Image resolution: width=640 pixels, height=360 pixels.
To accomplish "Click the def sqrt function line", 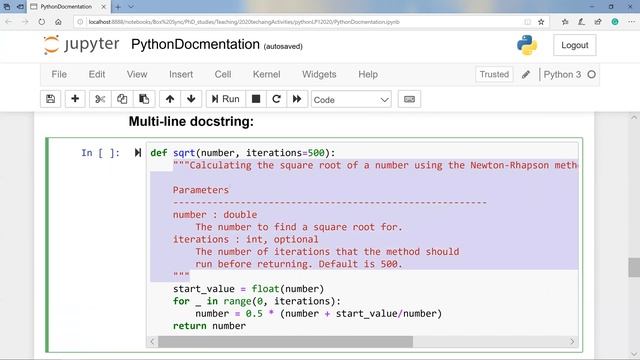I will [x=242, y=153].
